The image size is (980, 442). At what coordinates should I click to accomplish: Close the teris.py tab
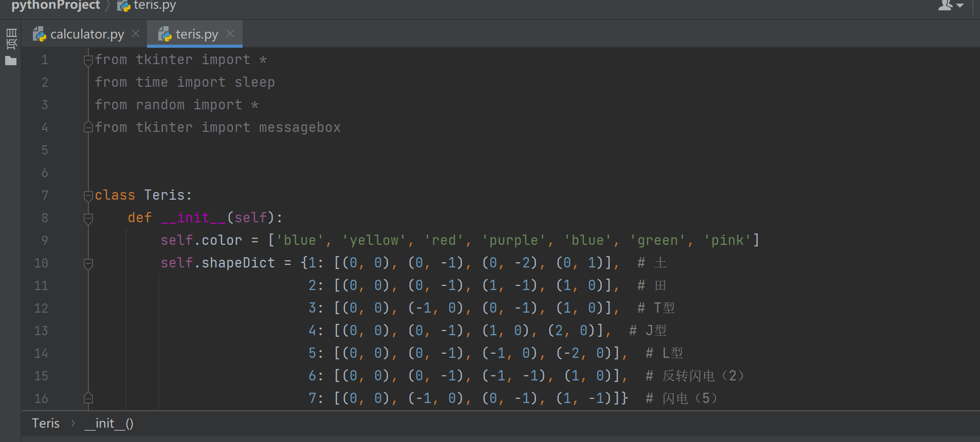(230, 33)
